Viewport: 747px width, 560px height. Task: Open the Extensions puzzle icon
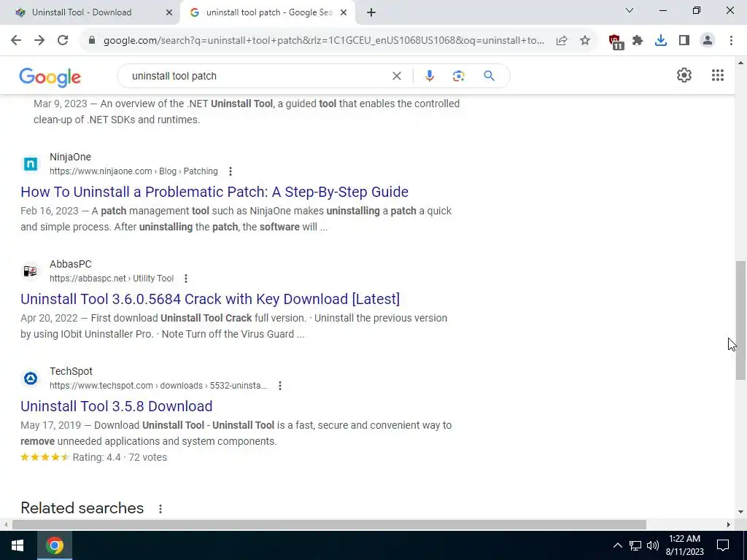pyautogui.click(x=638, y=41)
